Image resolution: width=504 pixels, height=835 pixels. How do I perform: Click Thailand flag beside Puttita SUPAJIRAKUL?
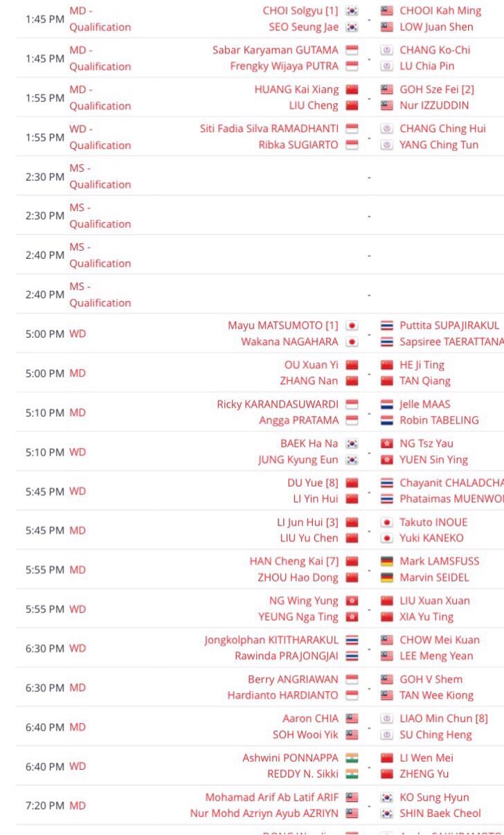387,325
